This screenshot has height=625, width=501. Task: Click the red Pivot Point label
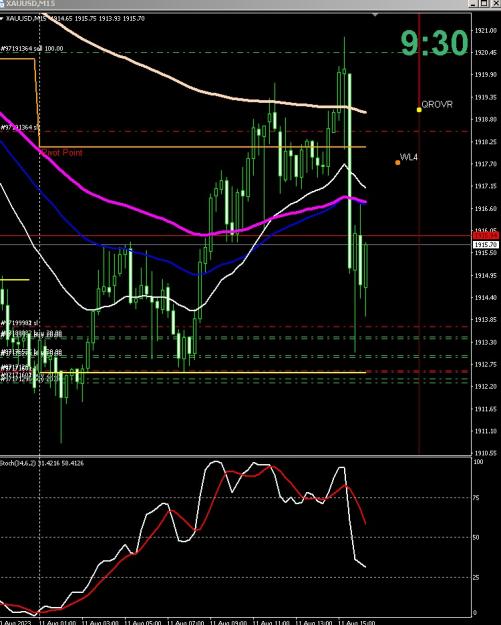pos(62,153)
